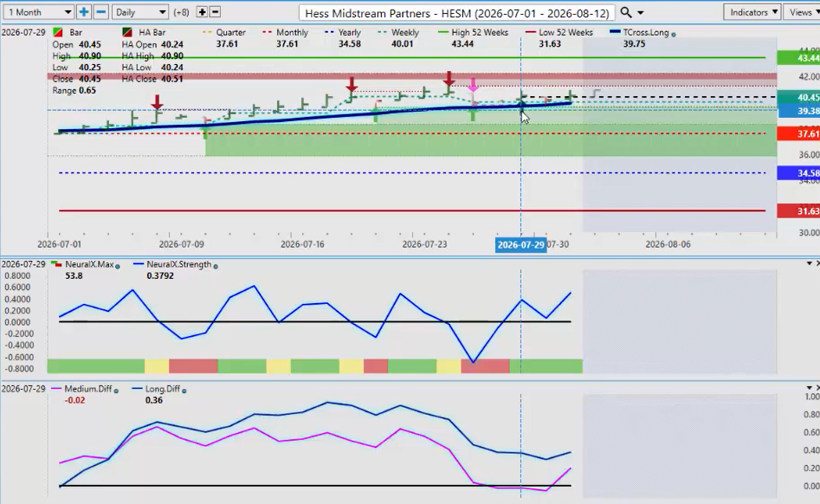The image size is (820, 504).
Task: Select the TCross.Long legend label
Action: pyautogui.click(x=646, y=32)
